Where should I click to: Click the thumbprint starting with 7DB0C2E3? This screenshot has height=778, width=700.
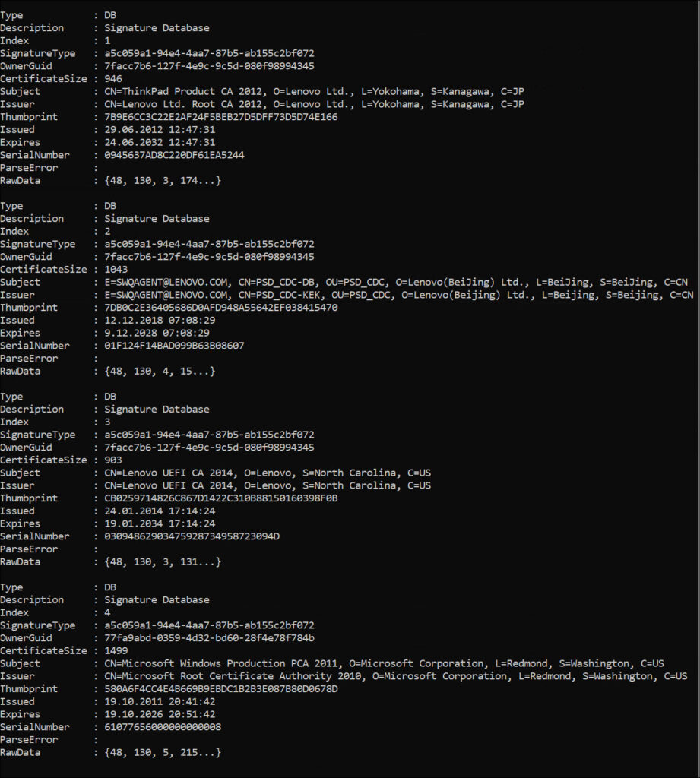pos(221,308)
